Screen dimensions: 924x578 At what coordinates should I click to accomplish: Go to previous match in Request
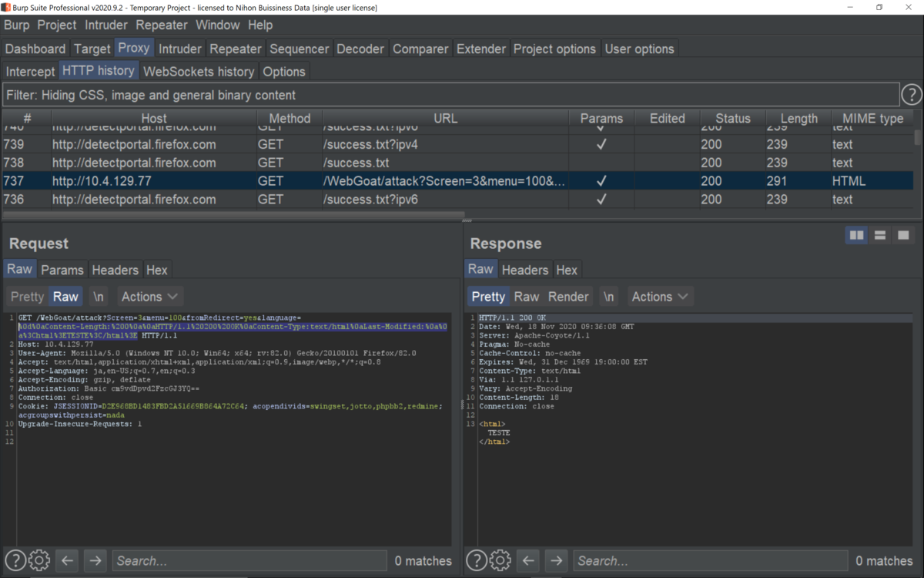(67, 560)
